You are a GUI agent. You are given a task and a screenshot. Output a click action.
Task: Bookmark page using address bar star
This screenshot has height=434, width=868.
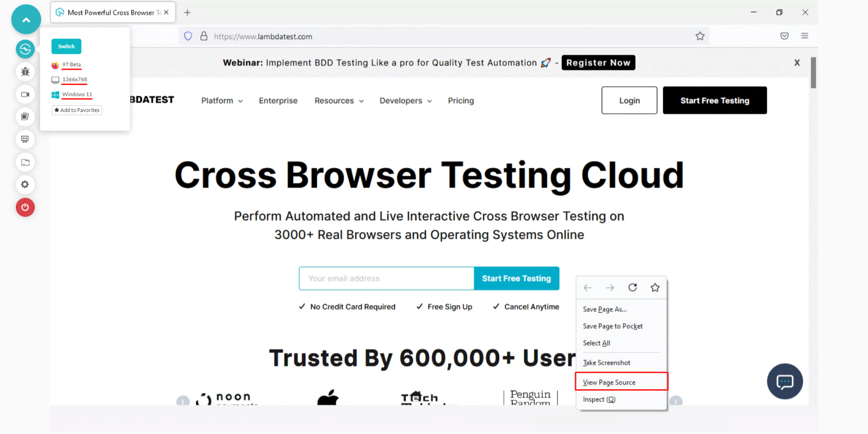(700, 36)
